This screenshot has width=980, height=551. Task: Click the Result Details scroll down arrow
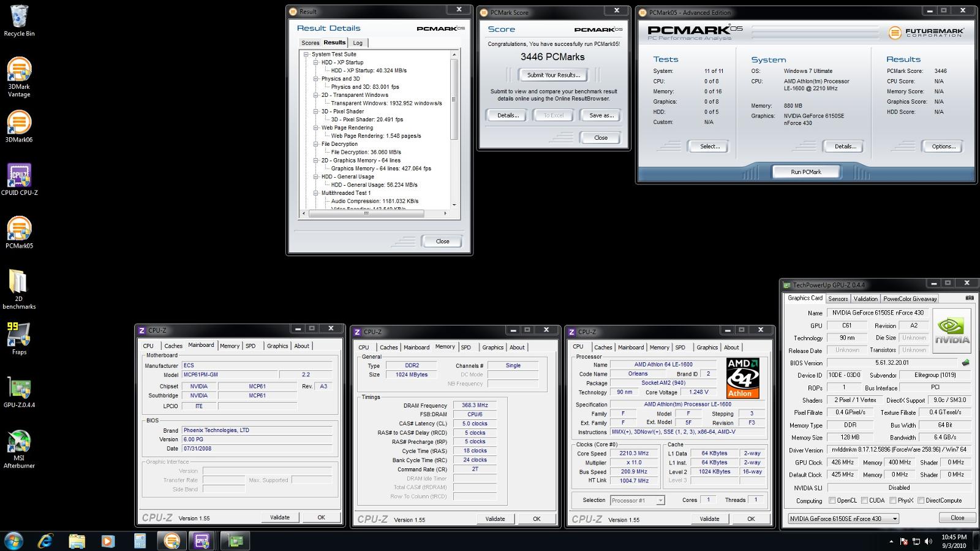(454, 205)
